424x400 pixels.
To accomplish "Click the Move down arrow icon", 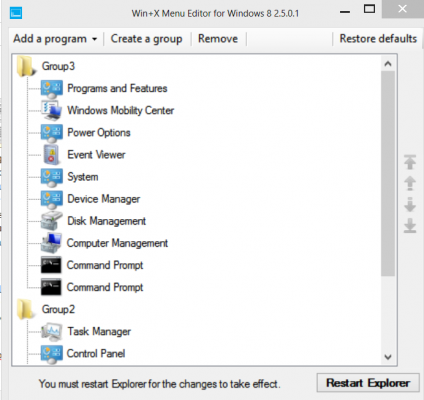I will (x=410, y=205).
